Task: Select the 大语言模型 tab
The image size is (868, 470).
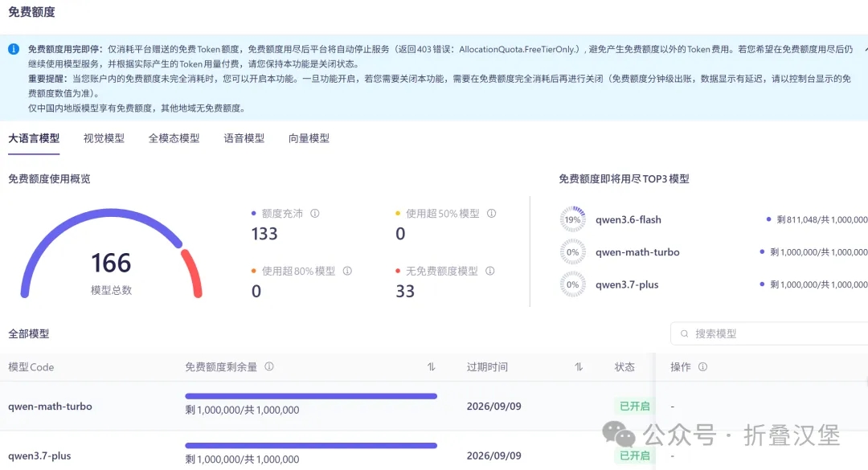Action: tap(34, 138)
